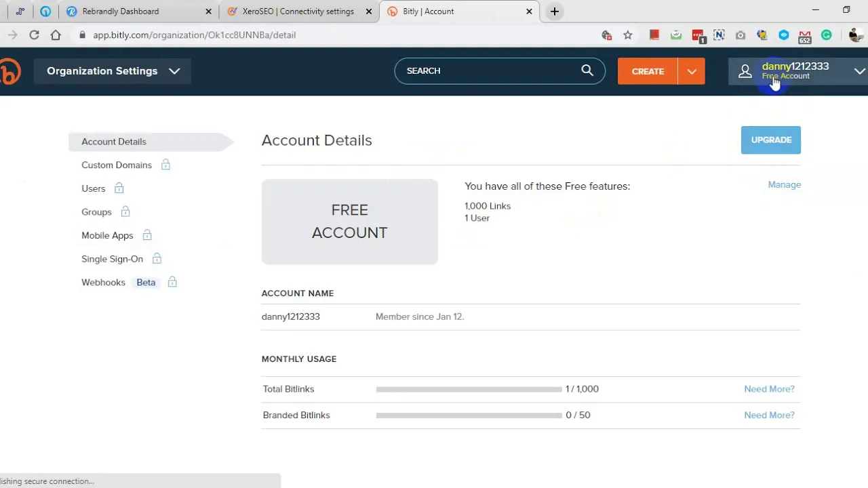Click the UPGRADE button
The width and height of the screenshot is (868, 488).
(x=771, y=140)
